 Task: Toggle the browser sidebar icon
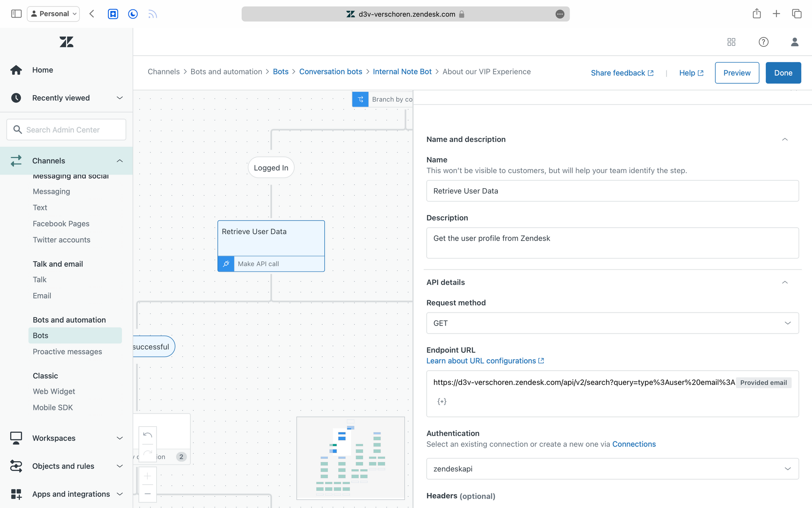click(16, 14)
